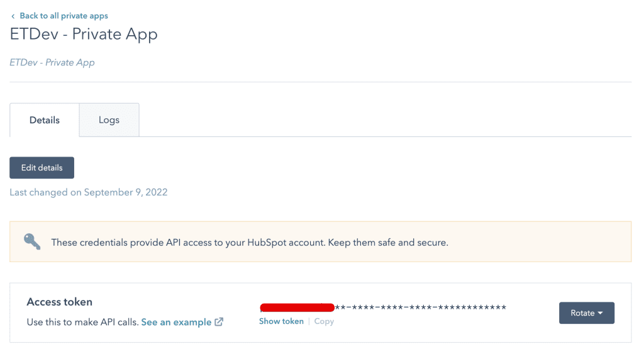The height and width of the screenshot is (354, 644).
Task: Click the italic ETDev - Private App description
Action: 52,63
